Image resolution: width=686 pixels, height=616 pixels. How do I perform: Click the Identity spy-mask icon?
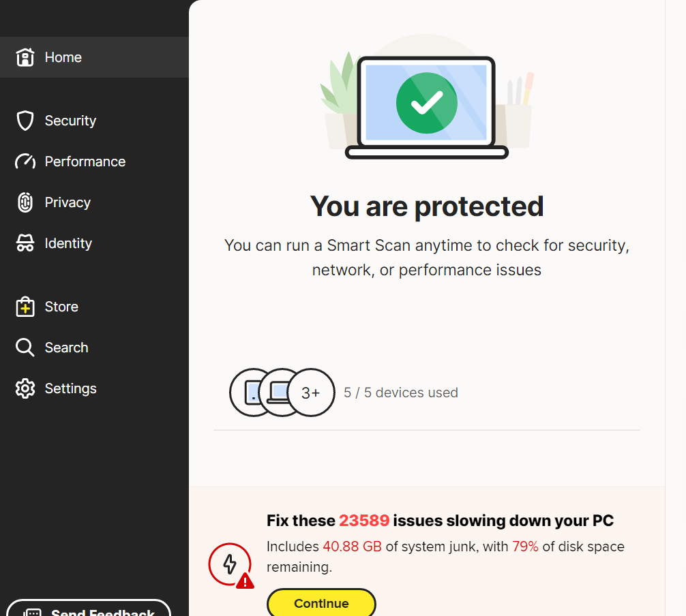coord(25,243)
